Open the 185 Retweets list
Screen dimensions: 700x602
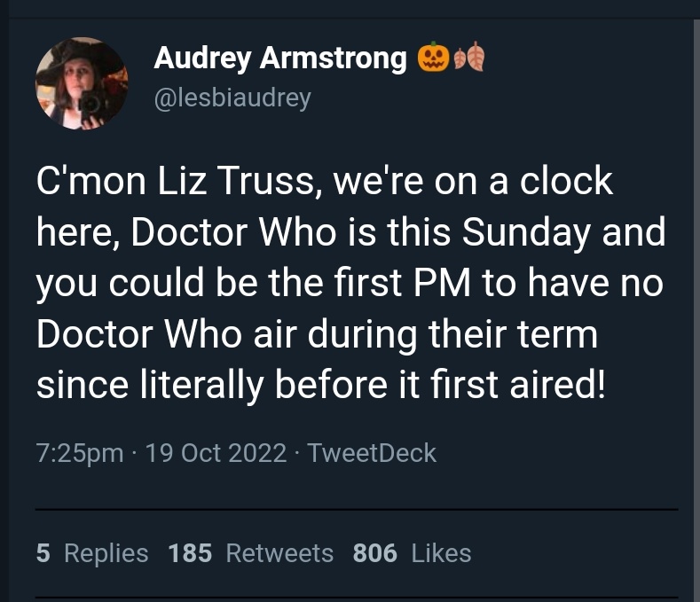250,553
